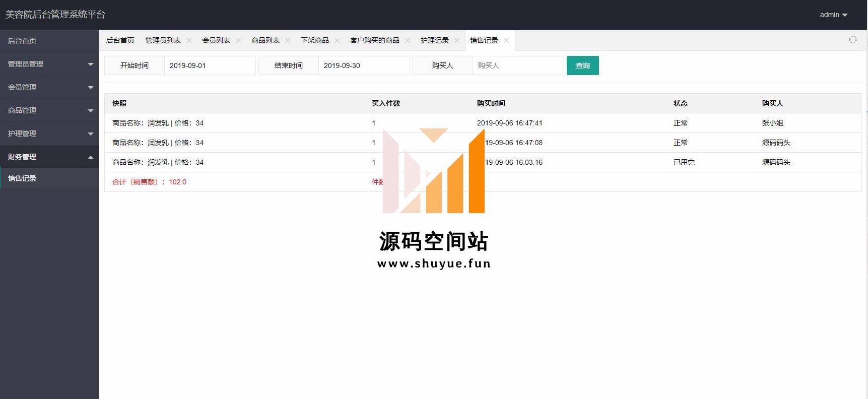Click the 正常 status in 张小姐 row
The height and width of the screenshot is (399, 868).
tap(681, 123)
